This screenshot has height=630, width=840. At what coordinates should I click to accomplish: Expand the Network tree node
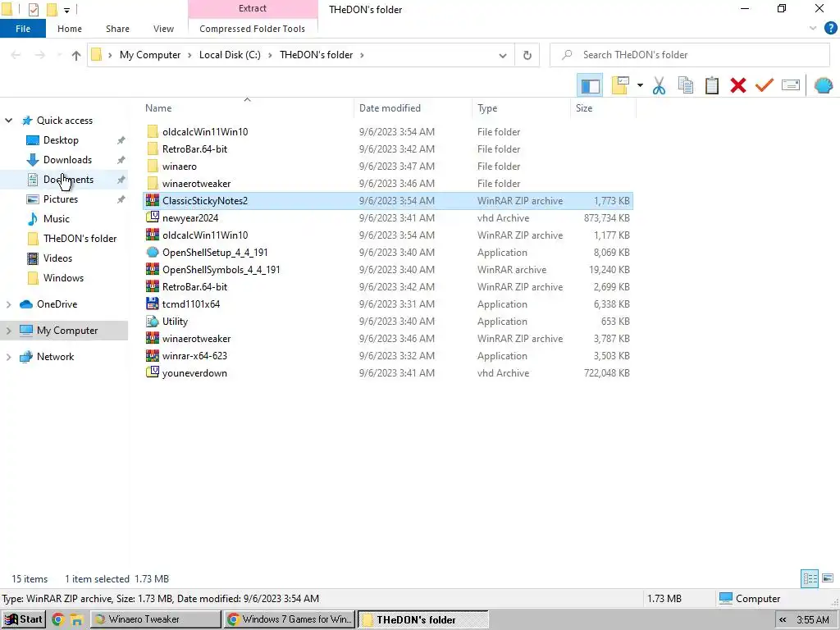coord(8,357)
